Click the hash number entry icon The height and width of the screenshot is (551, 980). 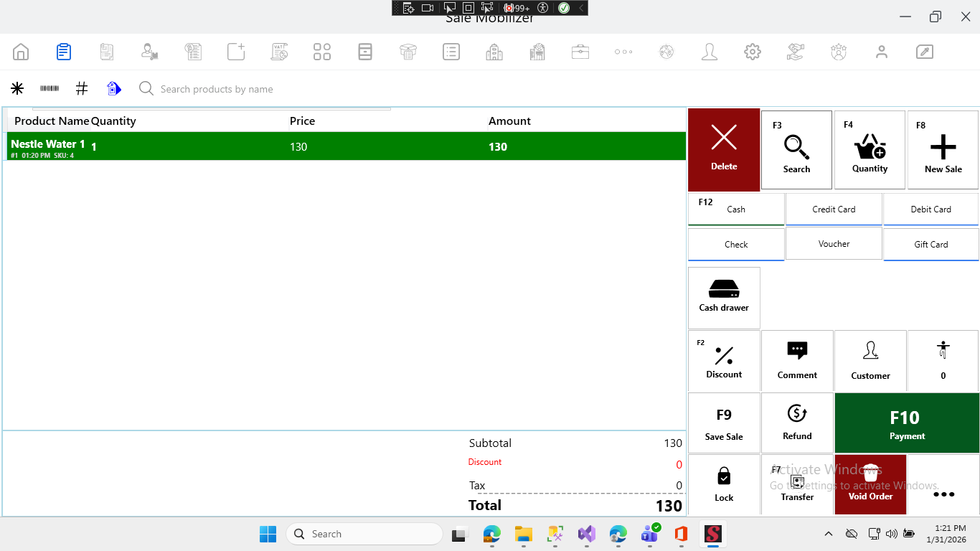[x=82, y=88]
